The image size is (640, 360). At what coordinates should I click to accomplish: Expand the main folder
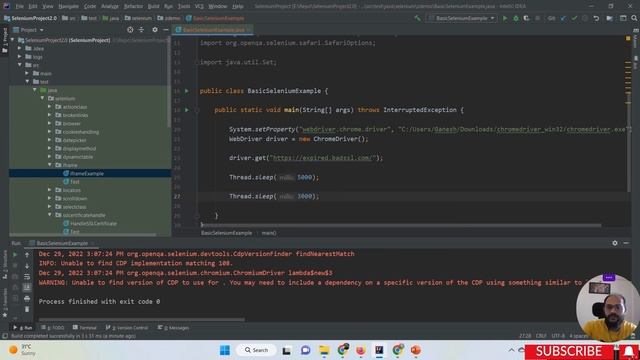click(27, 73)
